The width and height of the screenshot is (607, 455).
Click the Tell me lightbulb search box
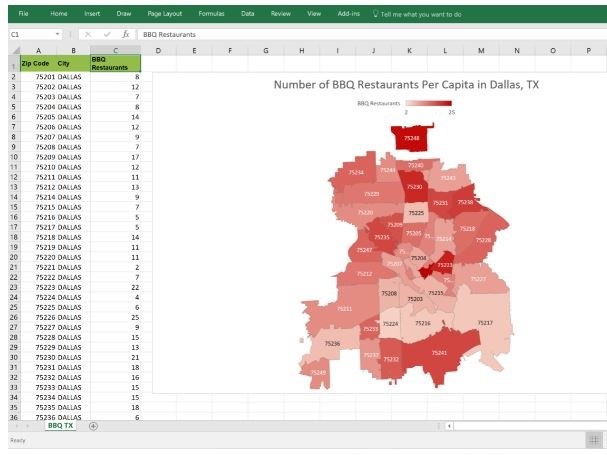pos(418,14)
